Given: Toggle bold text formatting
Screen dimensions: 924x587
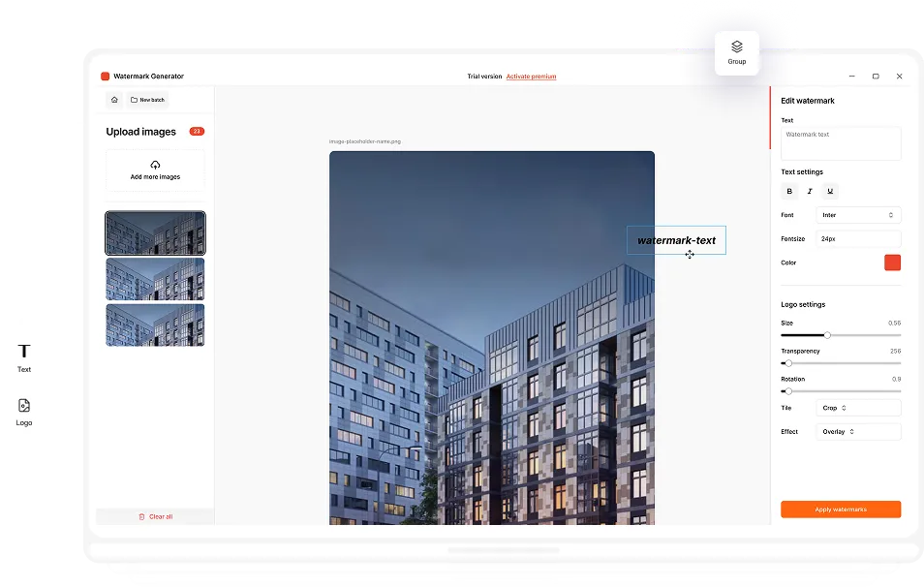Looking at the screenshot, I should coord(789,192).
